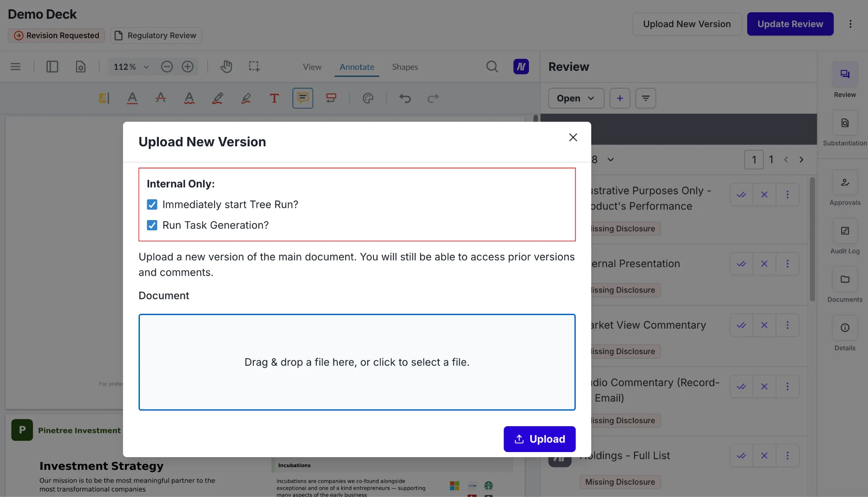
Task: Undo the last annotation
Action: [x=405, y=98]
